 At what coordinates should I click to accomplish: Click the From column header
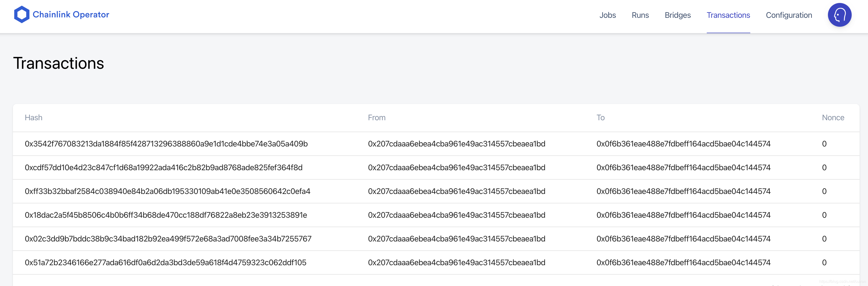[x=376, y=118]
